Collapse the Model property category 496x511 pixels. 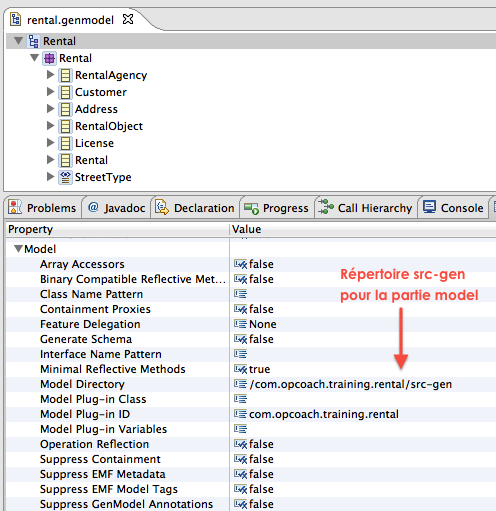(18, 249)
